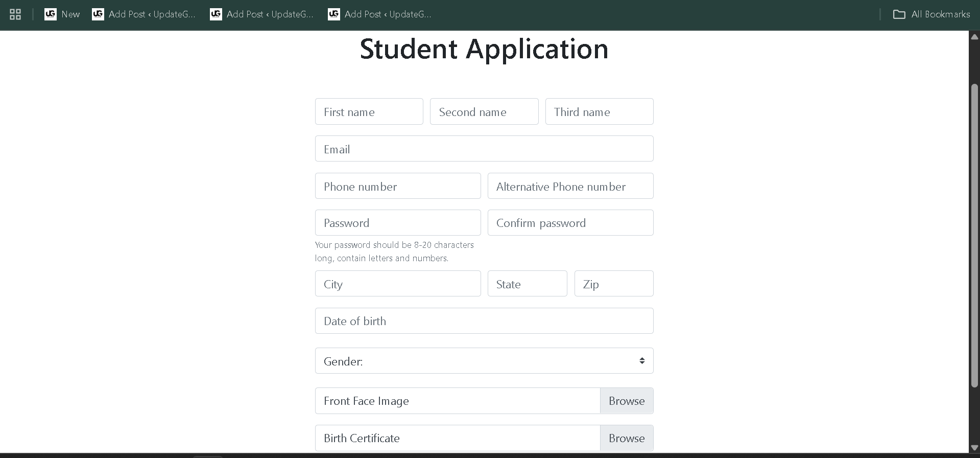The width and height of the screenshot is (980, 458).
Task: Click the State text field
Action: pos(527,284)
